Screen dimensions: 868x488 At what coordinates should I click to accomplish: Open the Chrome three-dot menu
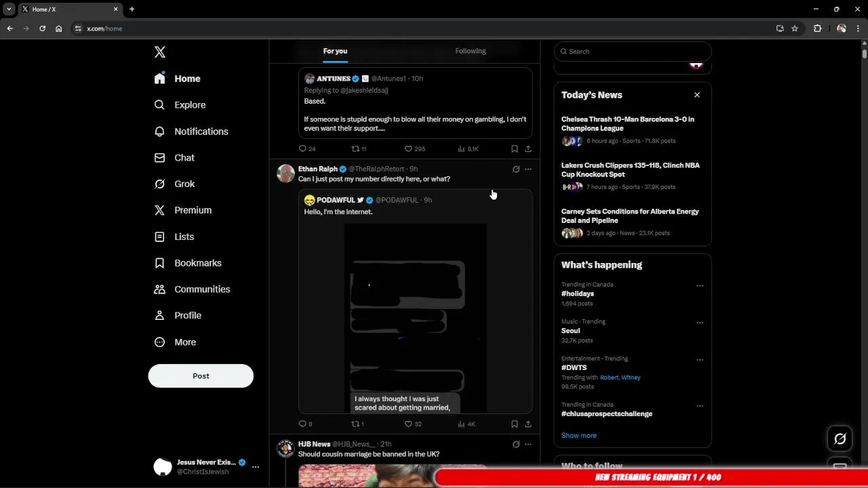pos(859,28)
